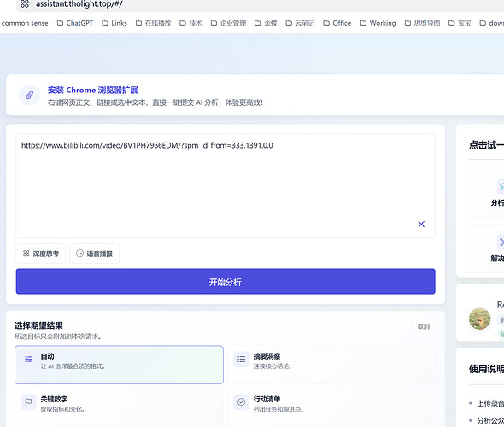Open the Links bookmarks folder
Image resolution: width=504 pixels, height=427 pixels.
[x=114, y=23]
